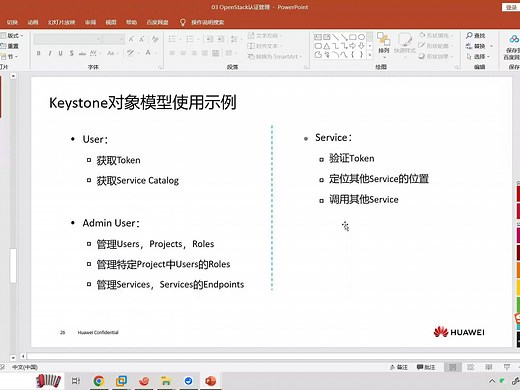The image size is (520, 390).
Task: Toggle Align Left paragraph alignment
Action: tap(172, 53)
